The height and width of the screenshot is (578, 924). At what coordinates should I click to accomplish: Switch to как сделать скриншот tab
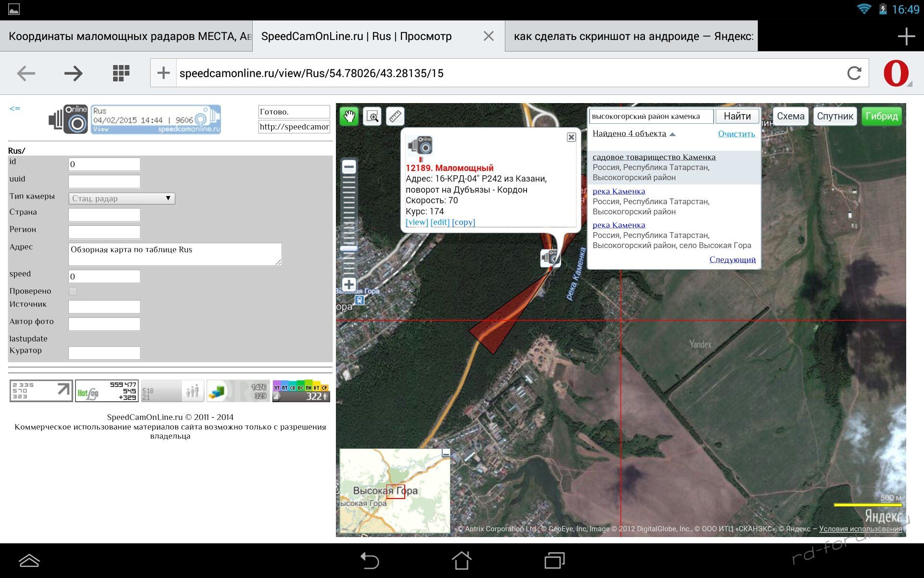click(x=631, y=36)
